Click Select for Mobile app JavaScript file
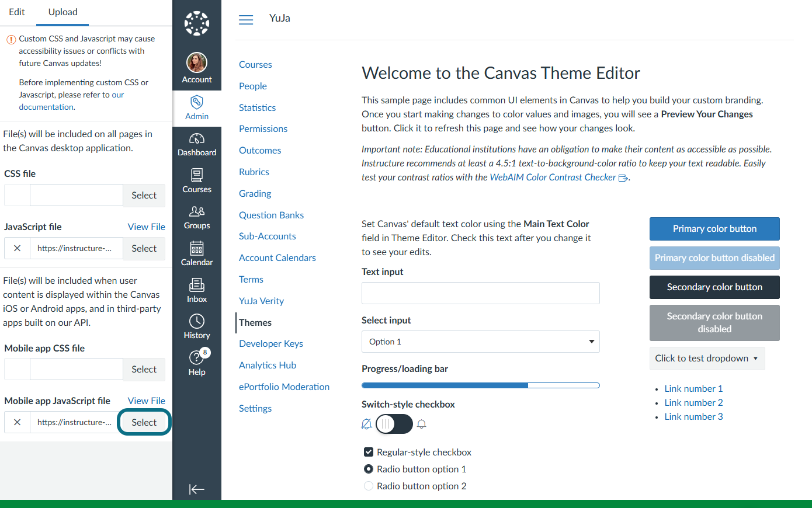 [144, 422]
